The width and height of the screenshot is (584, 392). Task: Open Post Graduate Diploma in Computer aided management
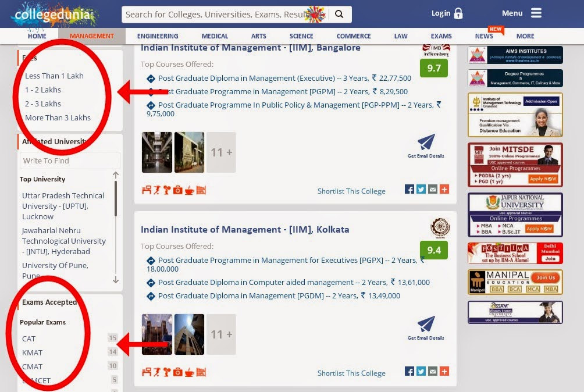294,282
